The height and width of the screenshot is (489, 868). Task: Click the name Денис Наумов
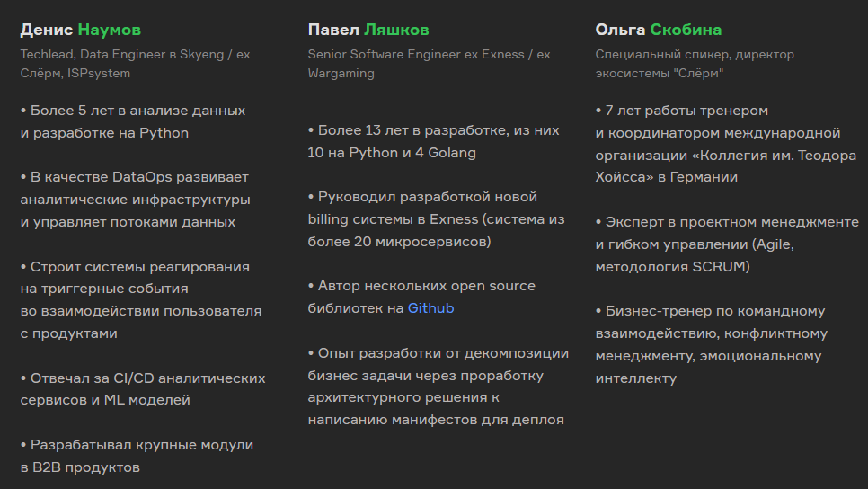pos(81,30)
